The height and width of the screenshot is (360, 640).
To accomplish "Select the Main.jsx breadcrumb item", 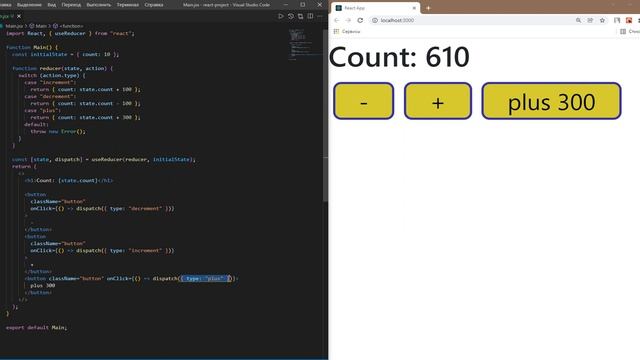I will (14, 26).
